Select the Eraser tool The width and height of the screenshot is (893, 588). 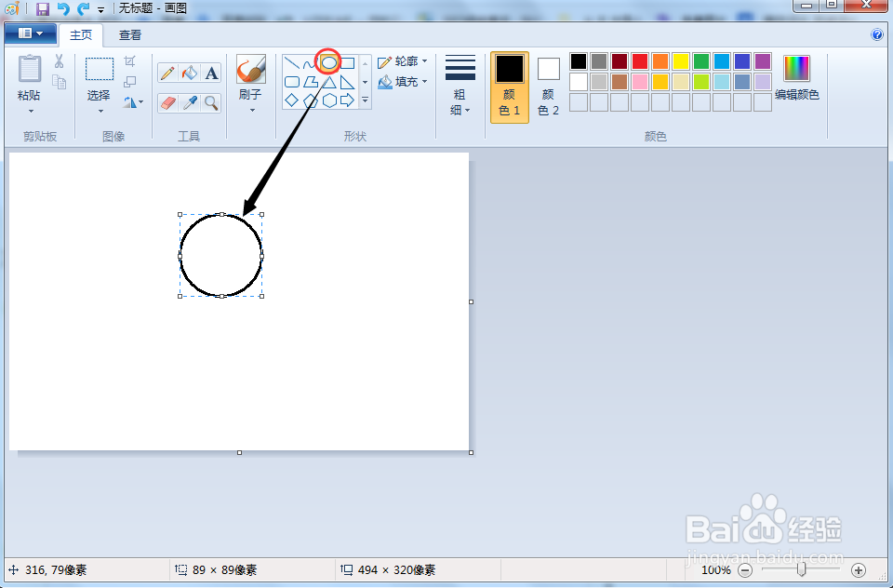(x=167, y=103)
